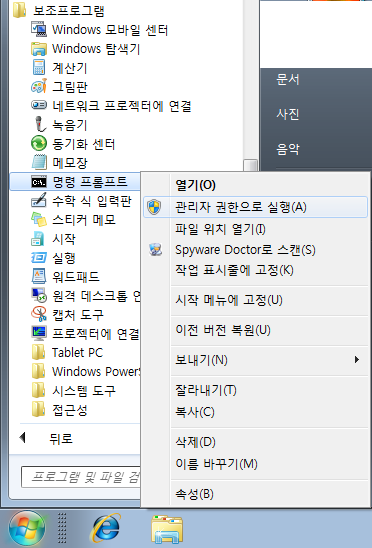Expand the 시스템 도구 folder
Screen dimensions: 372x548
point(73,390)
